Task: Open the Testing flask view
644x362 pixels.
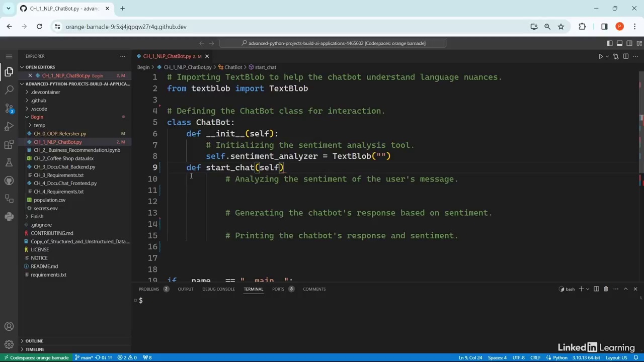Action: [9, 162]
